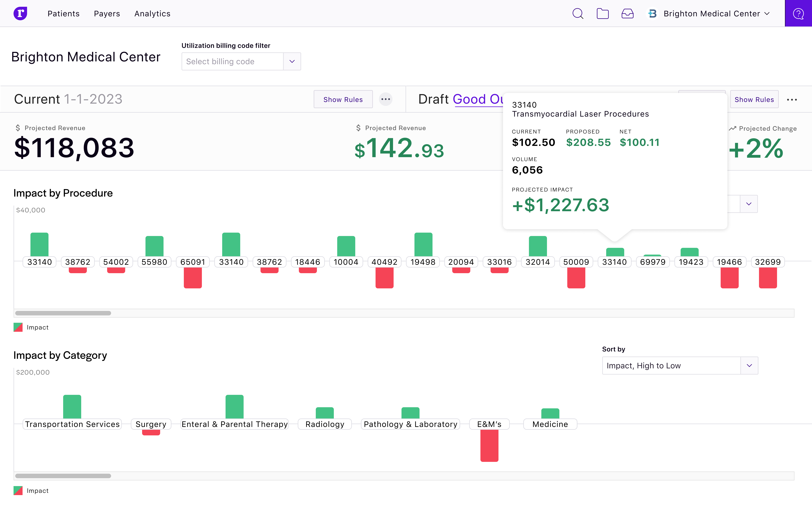The height and width of the screenshot is (521, 812).
Task: Select the Patients menu item
Action: [x=63, y=13]
